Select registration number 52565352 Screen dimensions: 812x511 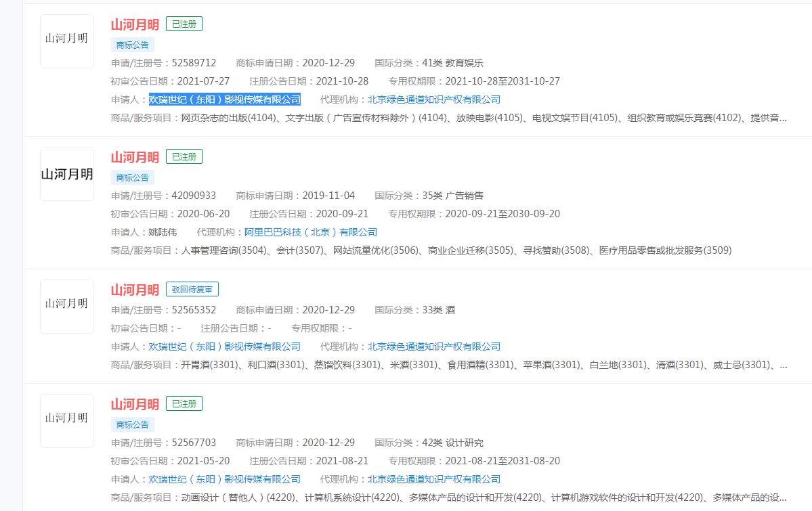[194, 310]
